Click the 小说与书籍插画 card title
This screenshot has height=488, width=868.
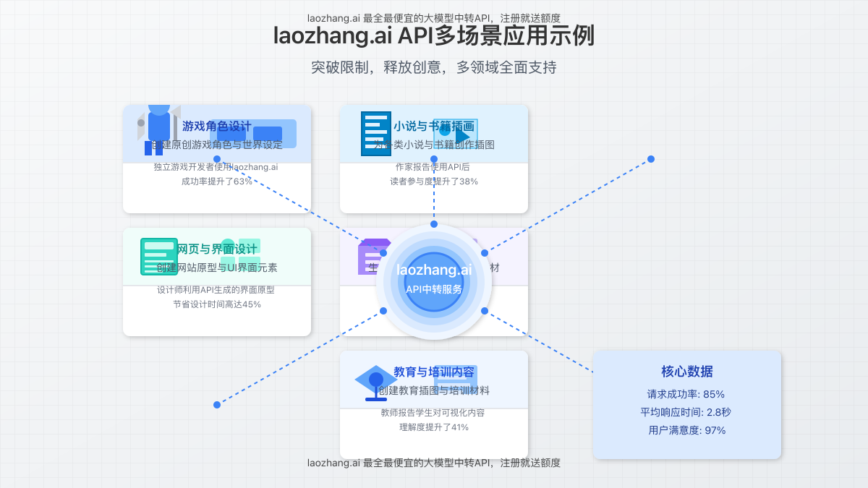(434, 127)
